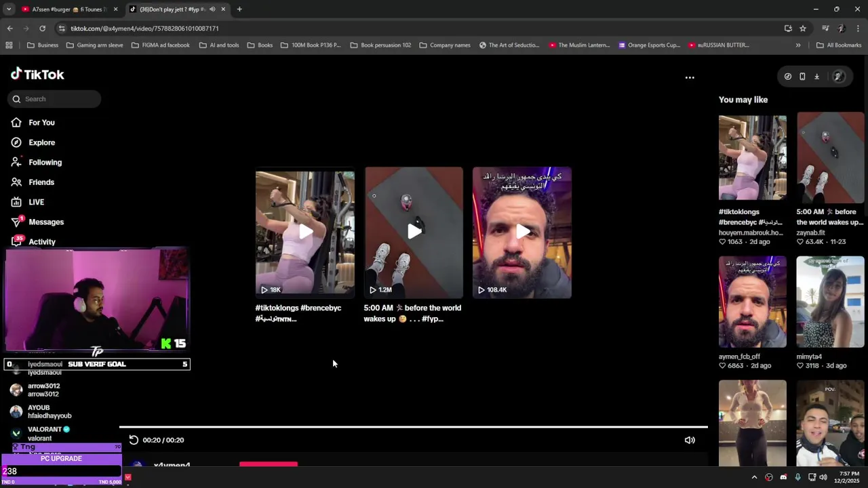Play the 5:00 AM 1.2M views video
868x488 pixels.
coord(414,232)
